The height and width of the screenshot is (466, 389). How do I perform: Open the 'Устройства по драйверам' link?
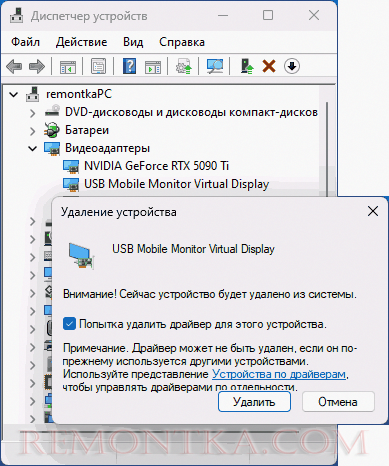click(x=279, y=374)
